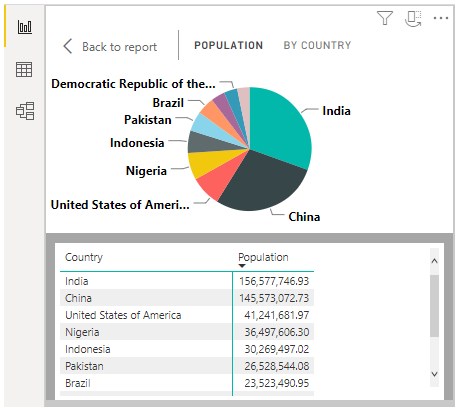Image resolution: width=458 pixels, height=411 pixels.
Task: Open the Model relationships view icon
Action: click(x=25, y=111)
